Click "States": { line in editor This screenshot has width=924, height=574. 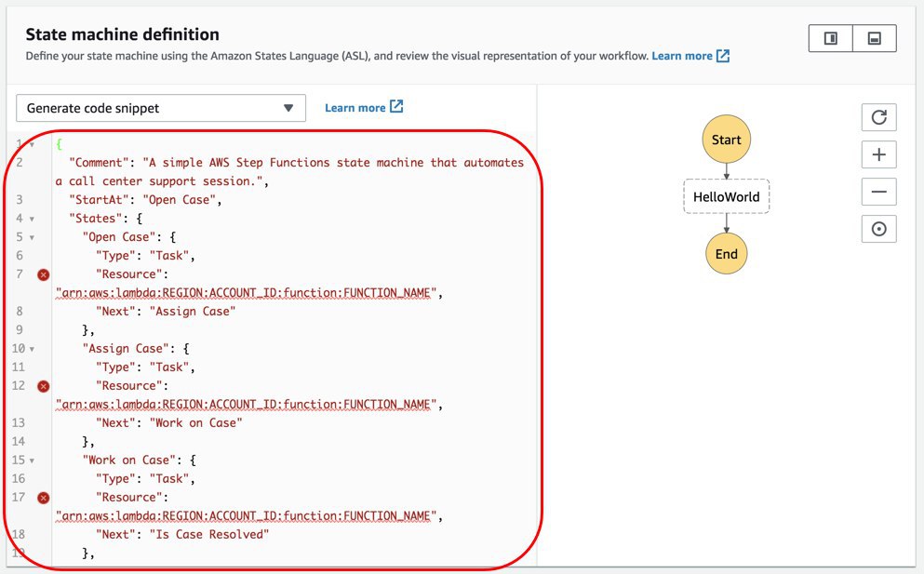[105, 219]
